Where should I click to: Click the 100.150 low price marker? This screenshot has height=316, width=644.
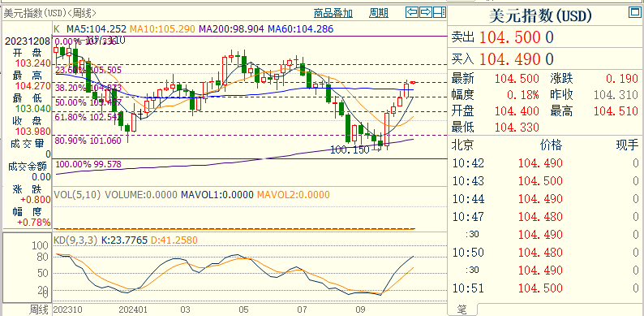point(350,150)
